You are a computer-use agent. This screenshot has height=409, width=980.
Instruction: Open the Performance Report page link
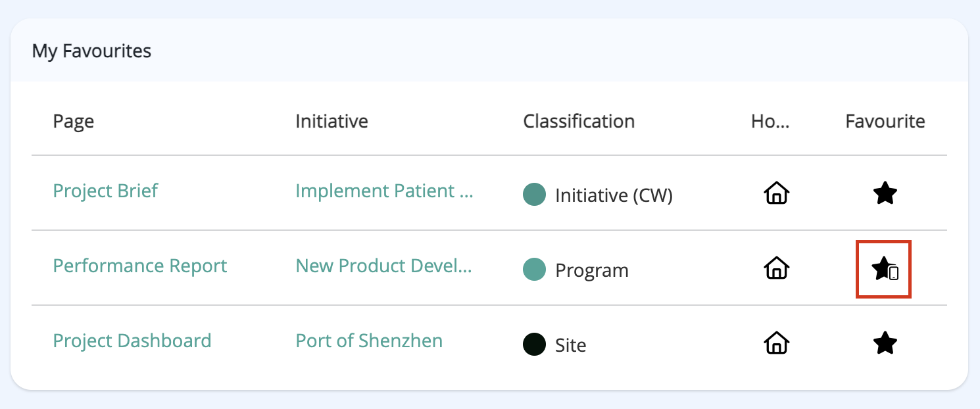click(x=140, y=266)
